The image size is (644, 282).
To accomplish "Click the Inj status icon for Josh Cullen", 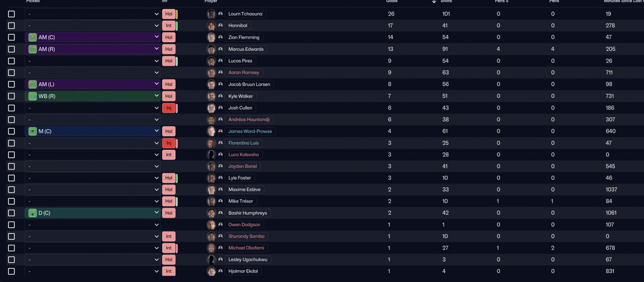I will pos(169,108).
